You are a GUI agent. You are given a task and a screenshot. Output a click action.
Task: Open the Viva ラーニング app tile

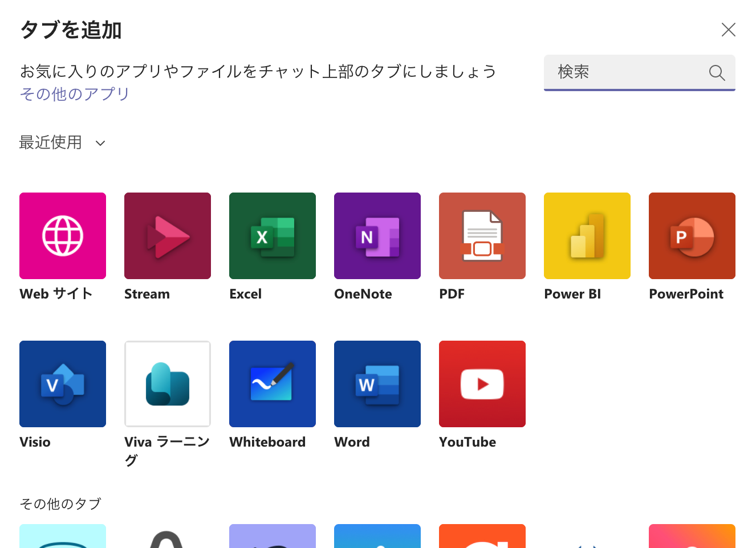pos(168,384)
